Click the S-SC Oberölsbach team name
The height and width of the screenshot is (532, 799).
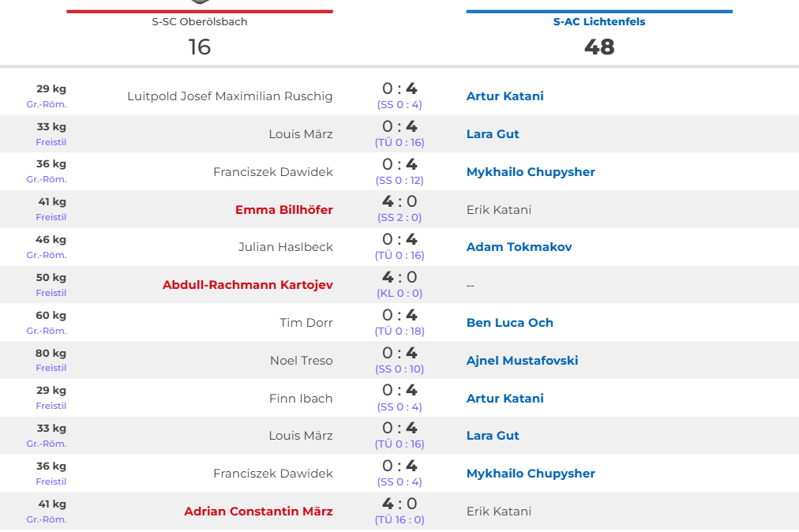200,22
